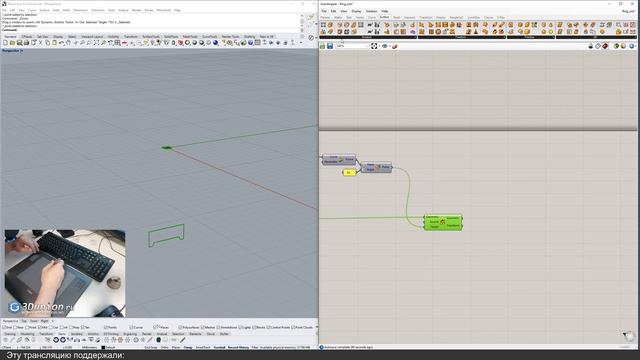Toggle Planar in Rhino status bar
The image size is (640, 360).
pyautogui.click(x=176, y=347)
